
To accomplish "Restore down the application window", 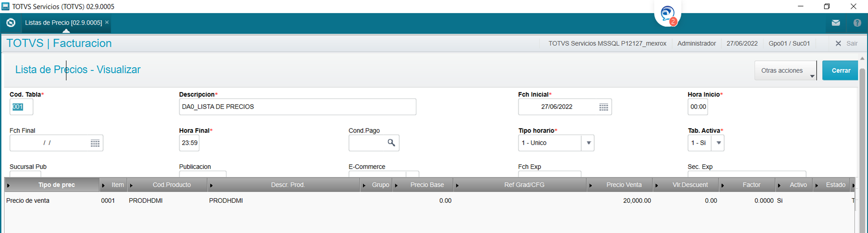I will click(827, 6).
